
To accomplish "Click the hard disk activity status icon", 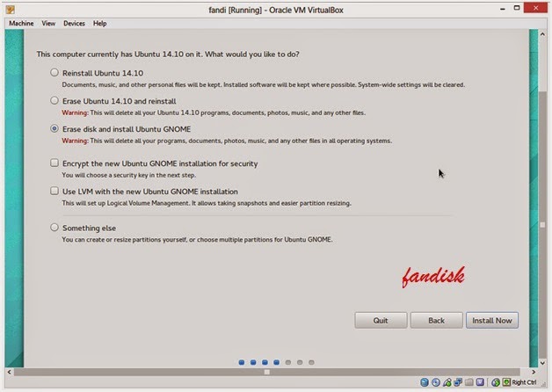I will click(x=425, y=382).
